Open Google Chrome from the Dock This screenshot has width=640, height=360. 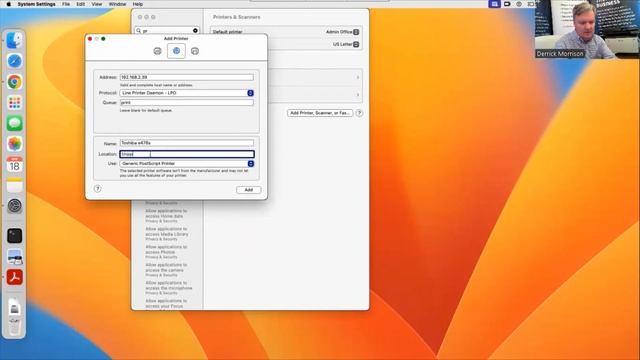pos(14,82)
